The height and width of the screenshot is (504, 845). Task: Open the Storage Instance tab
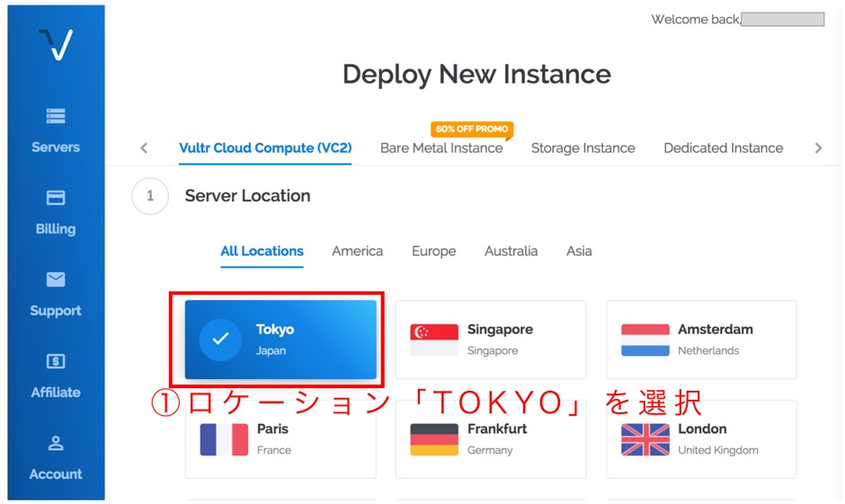coord(583,148)
